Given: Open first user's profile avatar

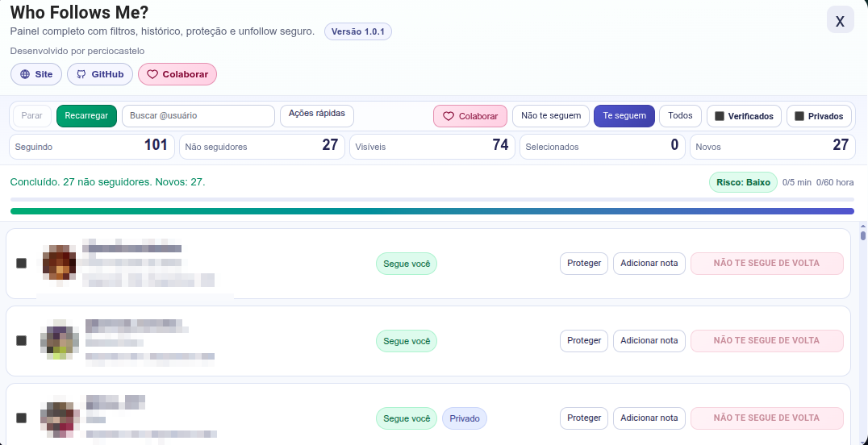Looking at the screenshot, I should [60, 263].
